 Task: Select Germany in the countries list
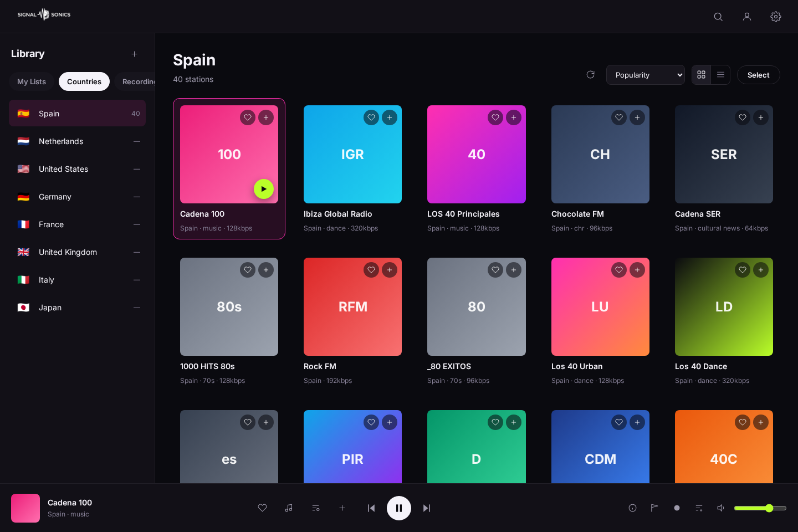tap(77, 197)
